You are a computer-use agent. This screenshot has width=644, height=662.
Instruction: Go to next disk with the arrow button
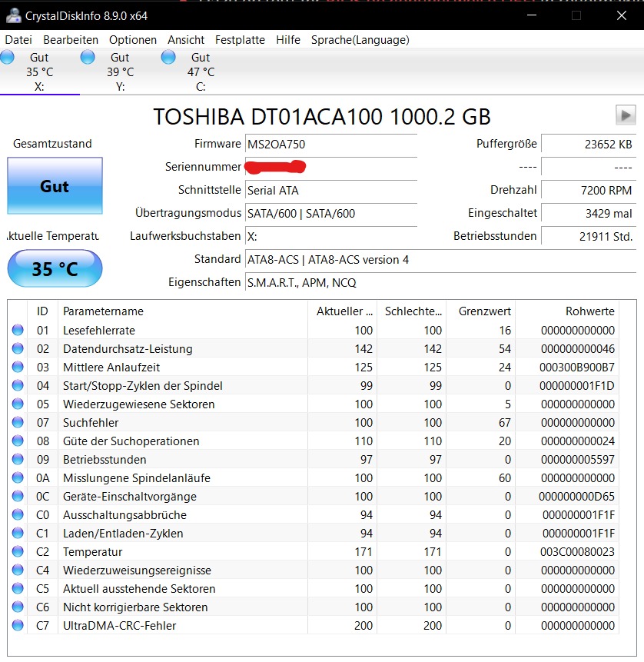point(626,115)
